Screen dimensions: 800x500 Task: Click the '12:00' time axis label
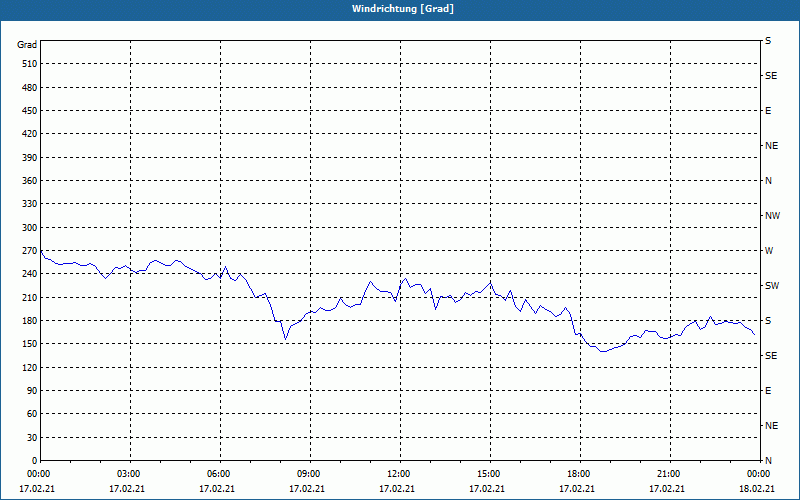(398, 474)
